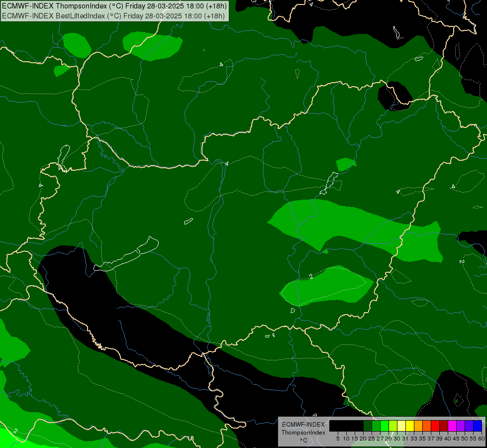The height and width of the screenshot is (448, 487).
Task: Click the legend tick label 45
Action: point(456,439)
